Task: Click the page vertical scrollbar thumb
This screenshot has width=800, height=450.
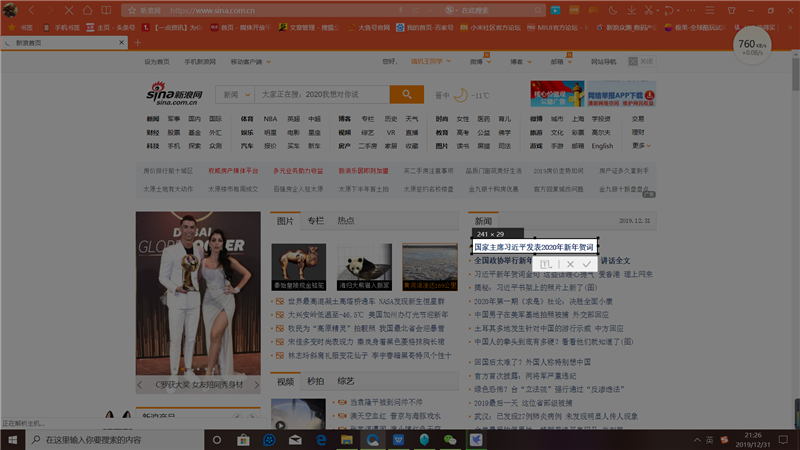Action: tap(796, 73)
